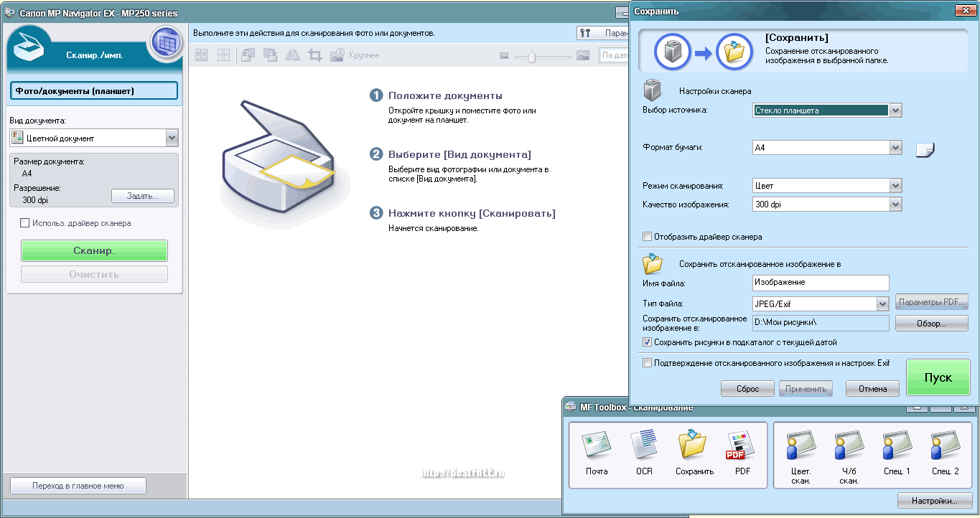This screenshot has height=518, width=980.
Task: Click folder icon by Сохранить отсканированное изображение
Action: pyautogui.click(x=653, y=263)
